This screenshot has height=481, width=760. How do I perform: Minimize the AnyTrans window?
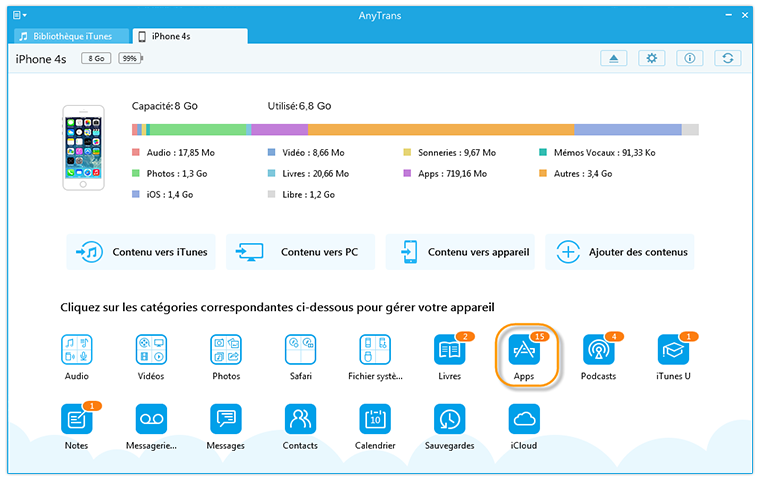click(728, 15)
